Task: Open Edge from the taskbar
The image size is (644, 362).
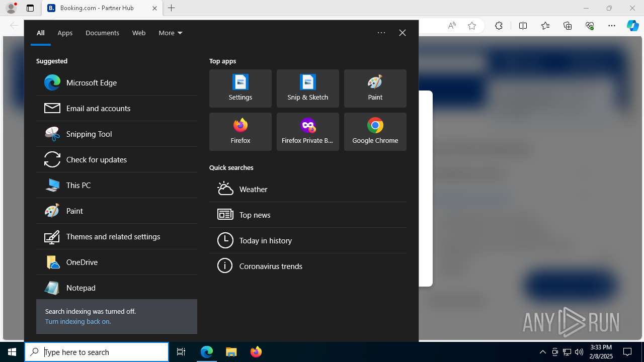Action: (x=207, y=352)
